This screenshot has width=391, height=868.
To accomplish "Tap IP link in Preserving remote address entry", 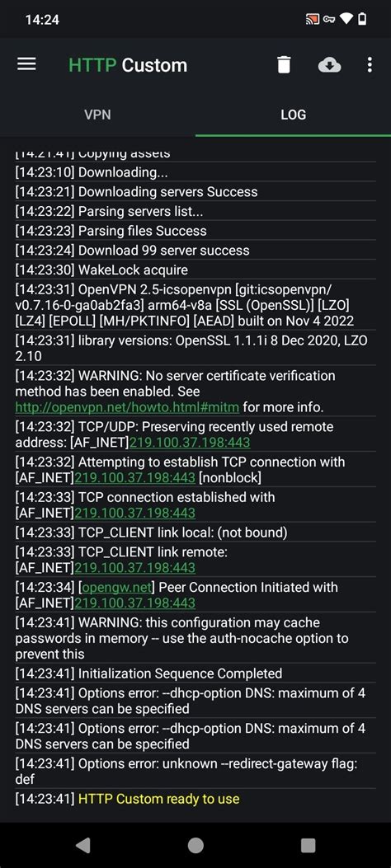I will pyautogui.click(x=190, y=443).
